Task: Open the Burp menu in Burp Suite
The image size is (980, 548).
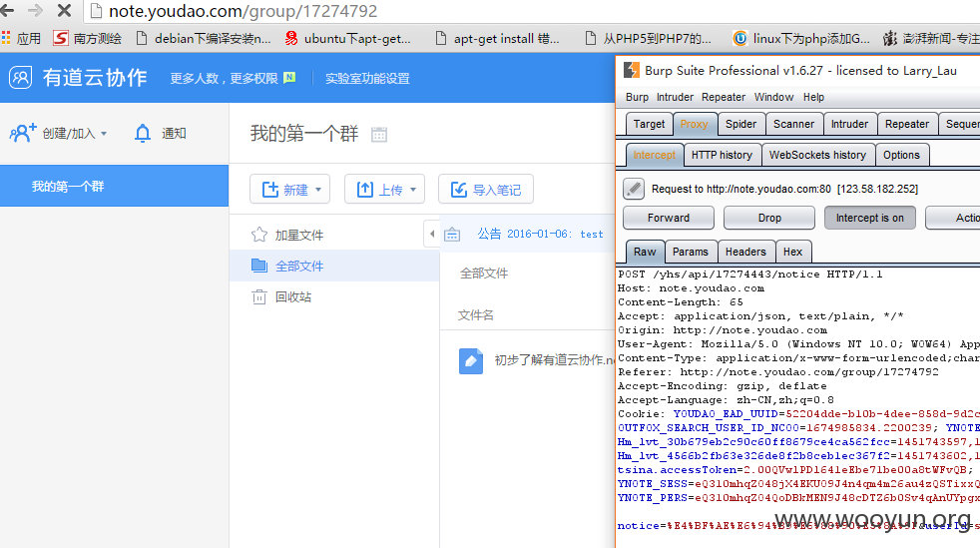Action: click(x=637, y=97)
